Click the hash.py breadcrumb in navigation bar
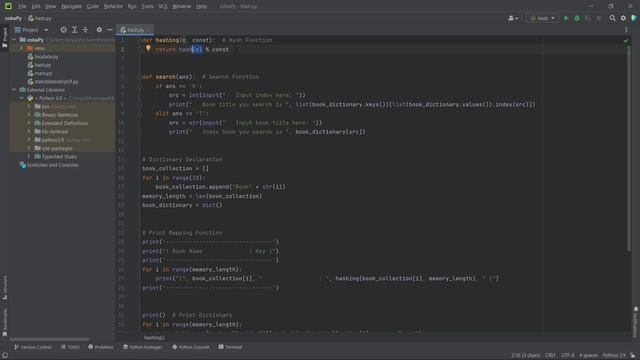 pos(40,18)
